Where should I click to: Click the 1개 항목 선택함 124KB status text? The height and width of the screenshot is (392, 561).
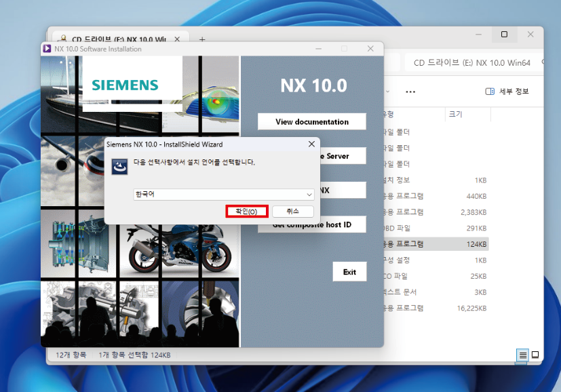click(134, 355)
